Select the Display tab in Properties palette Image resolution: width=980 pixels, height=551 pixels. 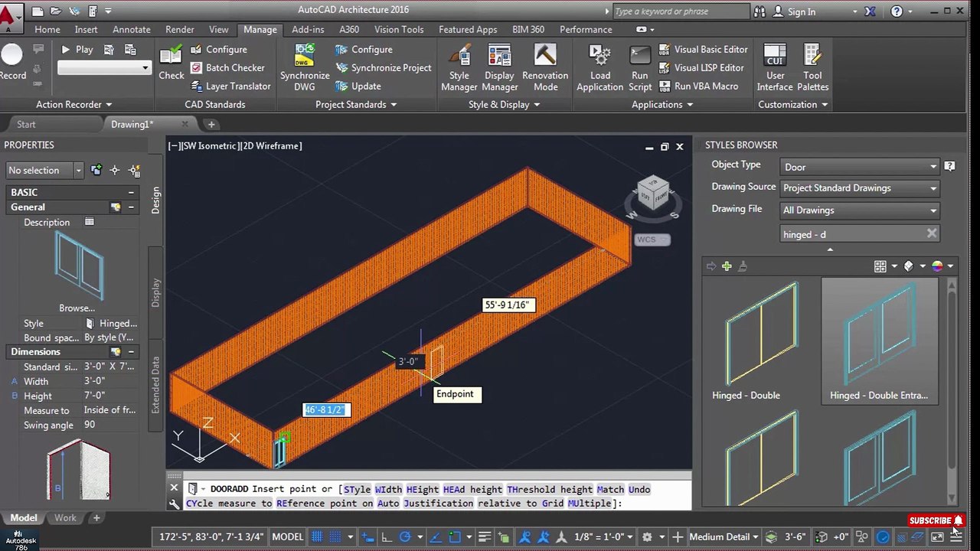[155, 292]
